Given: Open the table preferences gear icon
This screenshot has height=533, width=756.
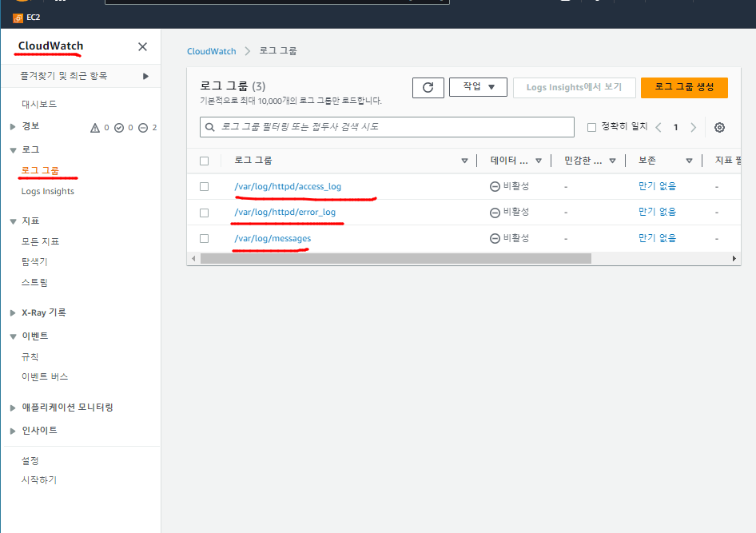Looking at the screenshot, I should pos(719,127).
